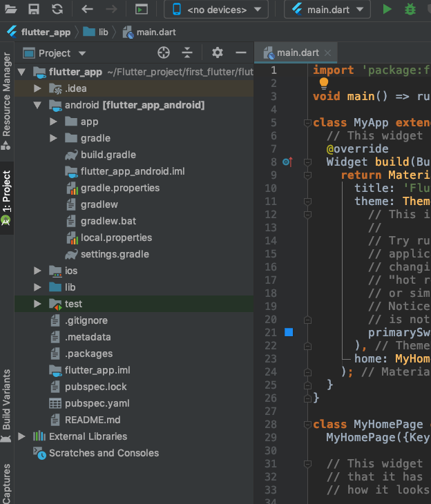
Task: Fold the return statement at line 9
Action: pos(307,175)
